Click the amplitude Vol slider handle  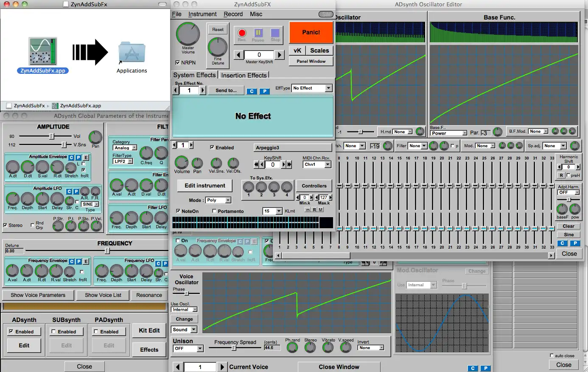52,136
